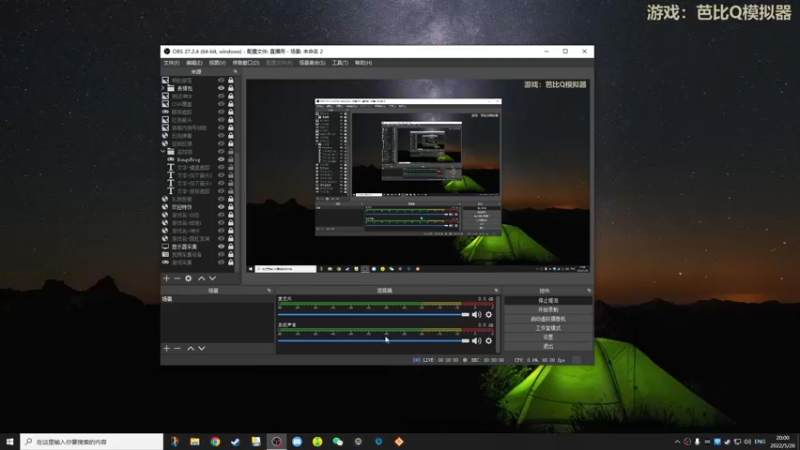Toggle visibility of the topmost source row
Screen dimensions: 800x450
[x=221, y=80]
